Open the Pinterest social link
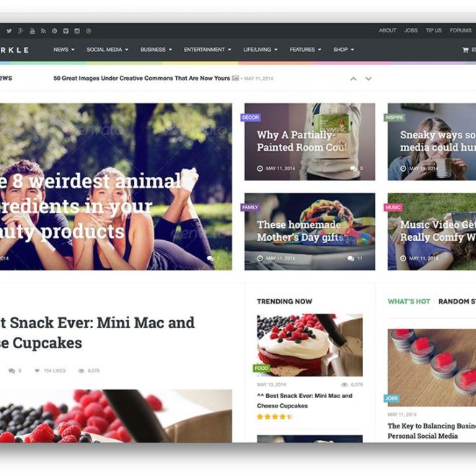Image resolution: width=476 pixels, height=476 pixels. coord(55,31)
